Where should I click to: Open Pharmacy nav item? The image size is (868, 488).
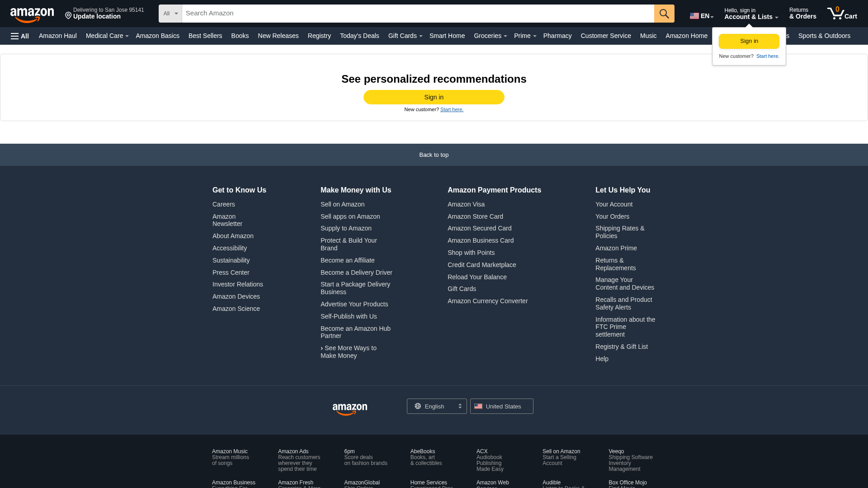(557, 36)
